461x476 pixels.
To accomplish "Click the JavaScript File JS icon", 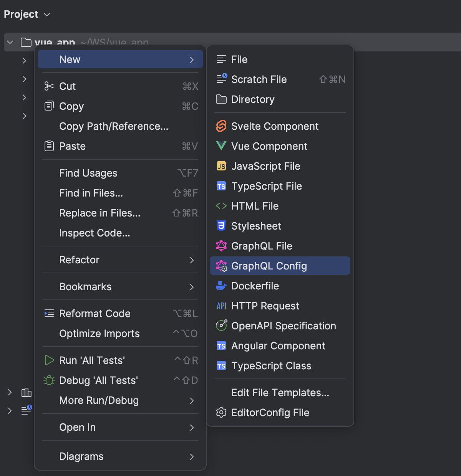I will [221, 166].
